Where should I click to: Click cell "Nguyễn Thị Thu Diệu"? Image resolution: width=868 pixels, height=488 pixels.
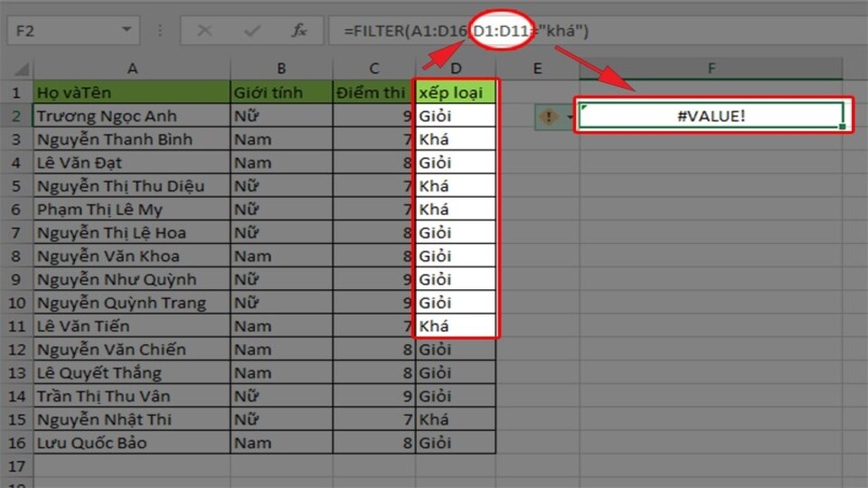click(132, 186)
